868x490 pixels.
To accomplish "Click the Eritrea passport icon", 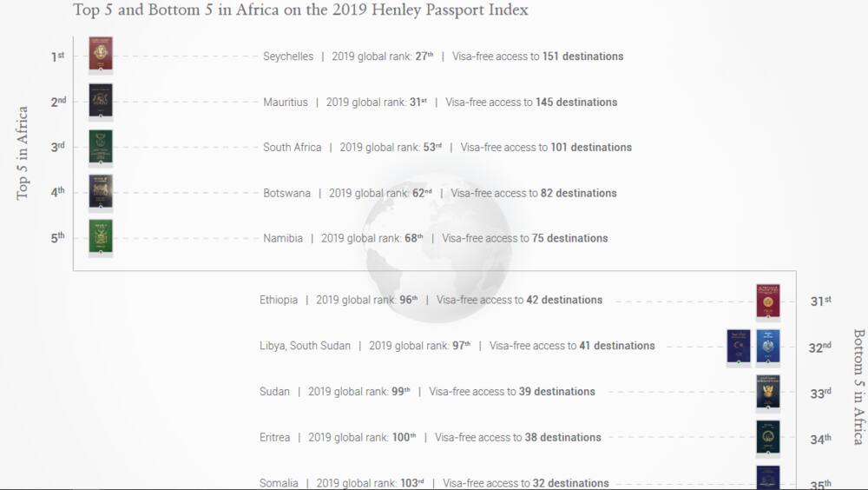I will pos(768,437).
